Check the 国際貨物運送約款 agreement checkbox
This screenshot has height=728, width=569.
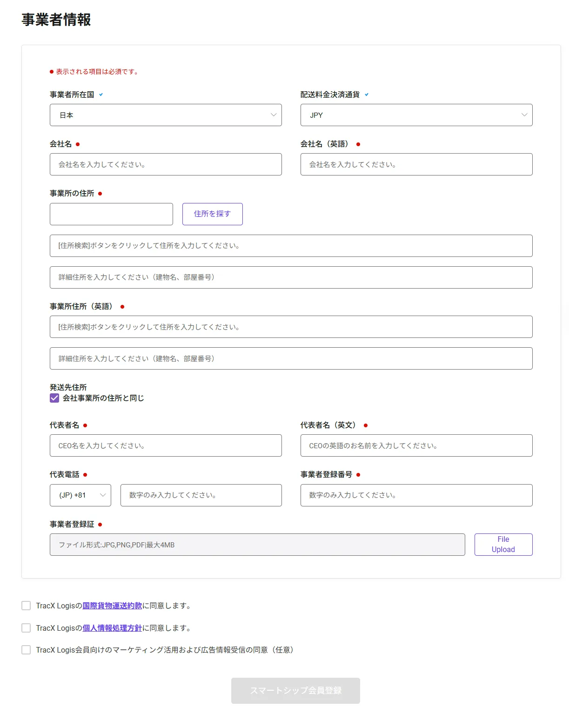click(x=26, y=606)
